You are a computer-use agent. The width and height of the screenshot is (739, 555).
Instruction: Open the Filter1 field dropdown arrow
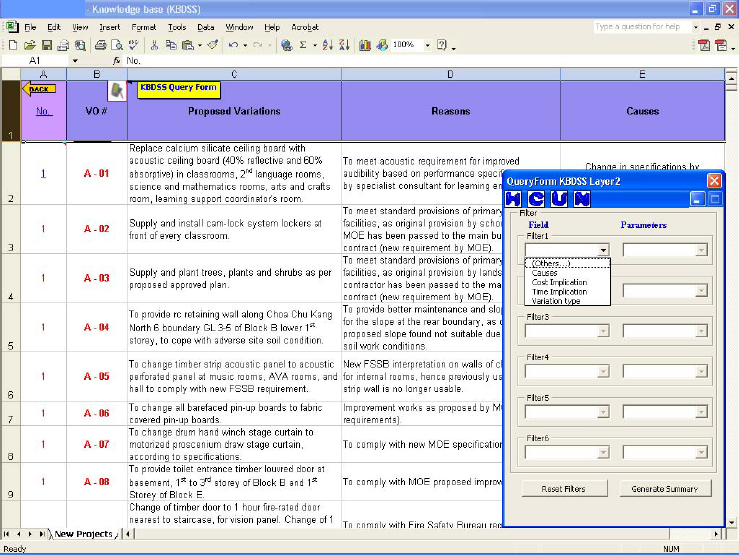coord(603,250)
